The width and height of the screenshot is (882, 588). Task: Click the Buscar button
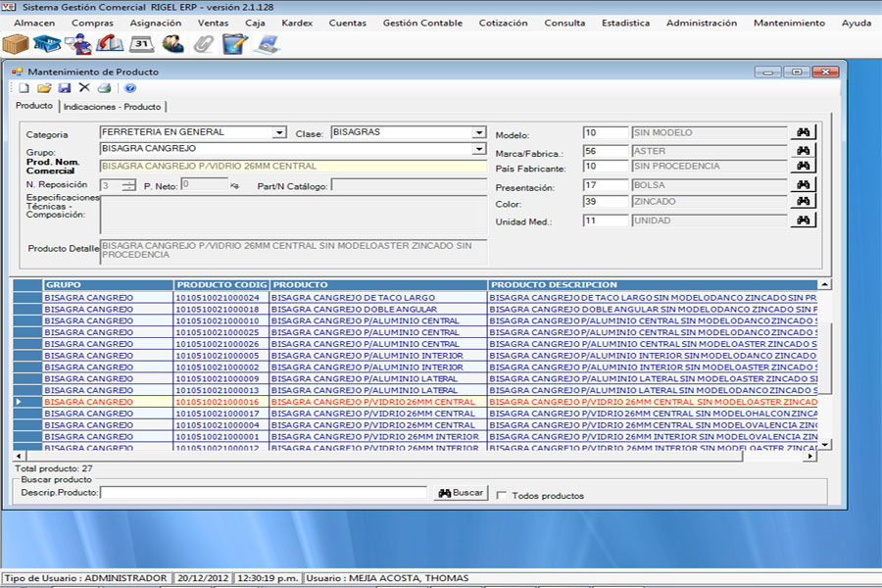[461, 493]
